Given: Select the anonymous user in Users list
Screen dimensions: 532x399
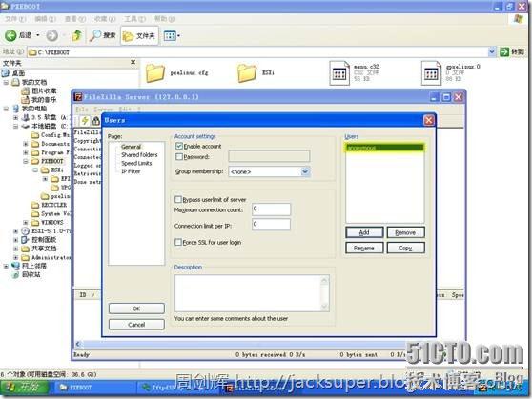Looking at the screenshot, I should tap(384, 148).
